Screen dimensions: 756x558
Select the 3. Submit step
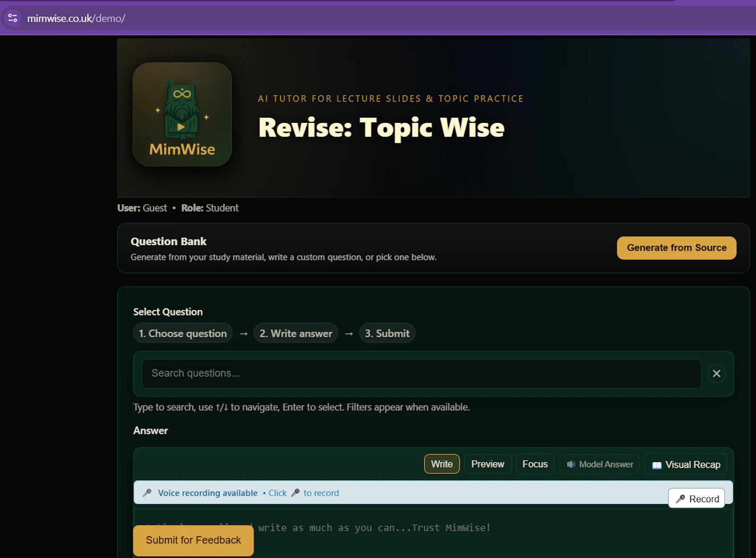point(387,333)
